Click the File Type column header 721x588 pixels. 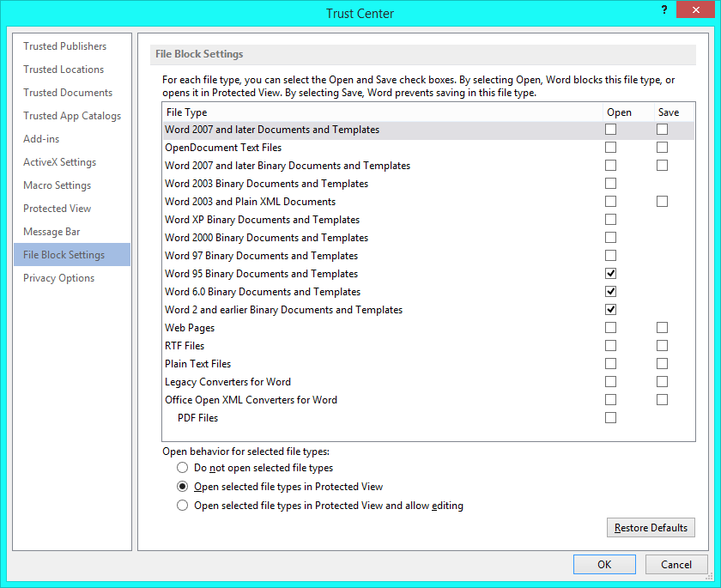click(383, 112)
